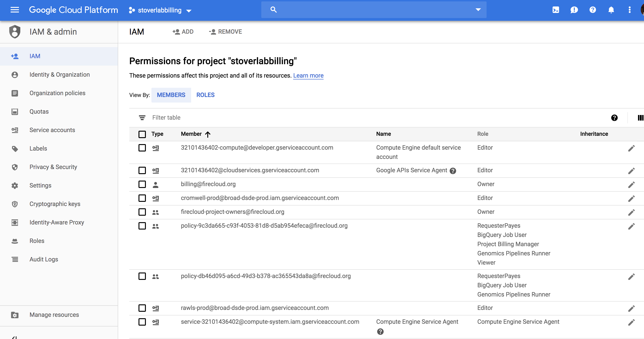Screen dimensions: 644x339
Task: Open Labels in sidebar
Action: (59, 149)
